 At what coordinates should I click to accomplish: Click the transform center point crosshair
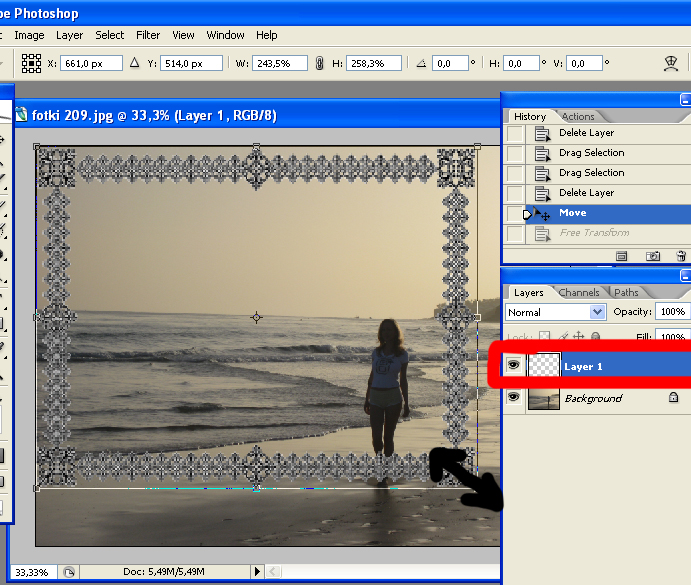click(256, 317)
